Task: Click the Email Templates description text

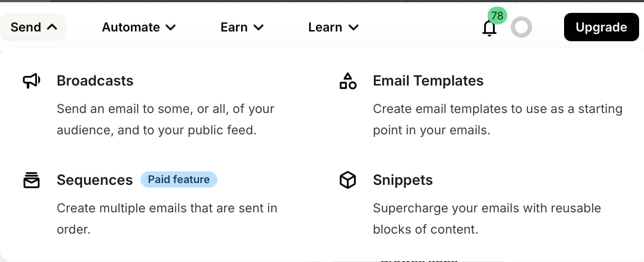Action: pos(497,120)
